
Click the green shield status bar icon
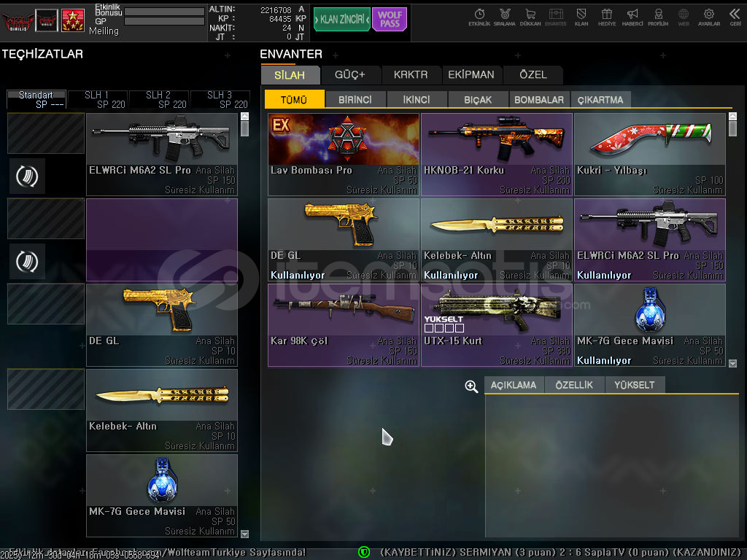point(364,552)
